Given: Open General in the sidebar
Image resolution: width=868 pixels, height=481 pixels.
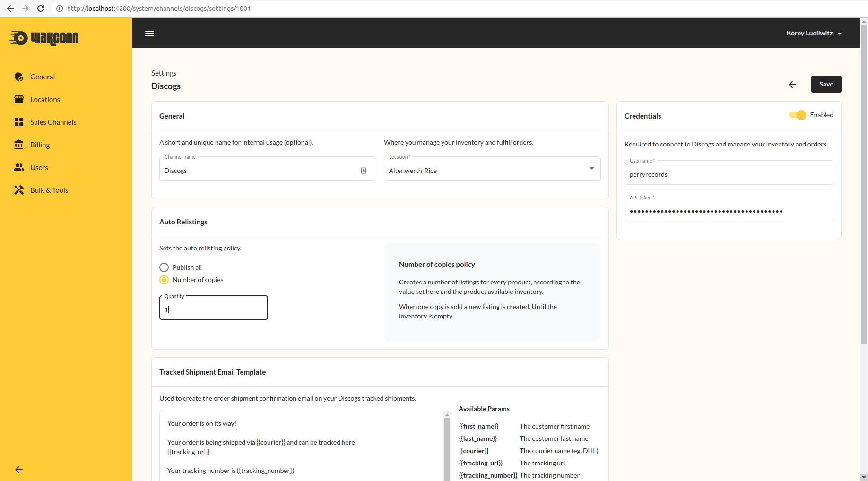Looking at the screenshot, I should pos(66,77).
